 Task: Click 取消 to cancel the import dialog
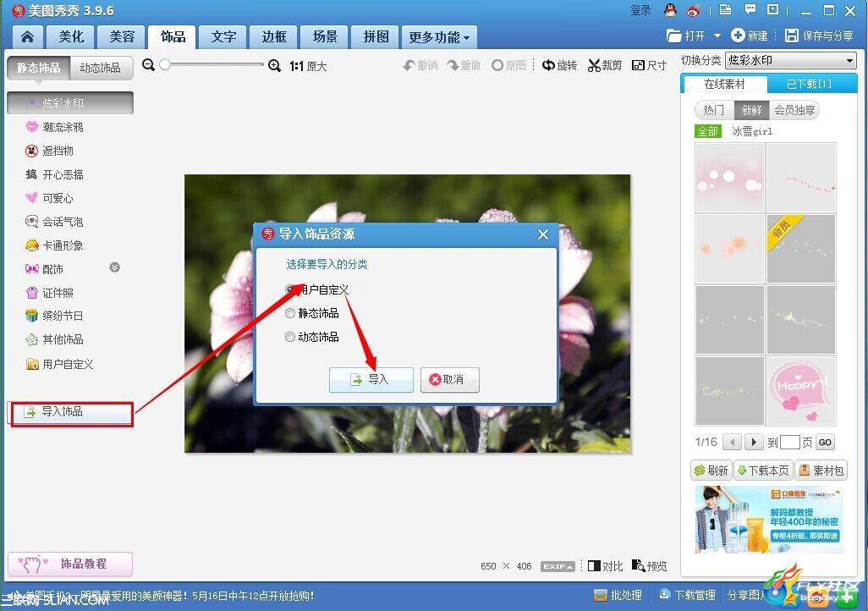[x=449, y=379]
